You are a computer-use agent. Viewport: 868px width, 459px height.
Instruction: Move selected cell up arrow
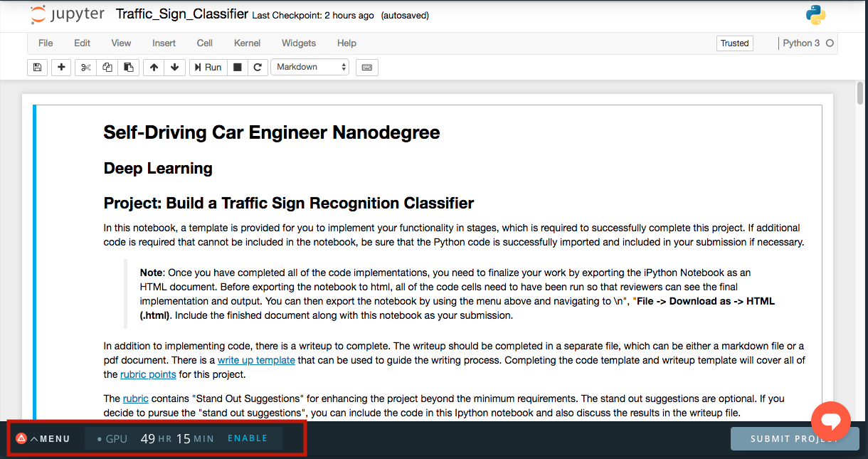[154, 67]
